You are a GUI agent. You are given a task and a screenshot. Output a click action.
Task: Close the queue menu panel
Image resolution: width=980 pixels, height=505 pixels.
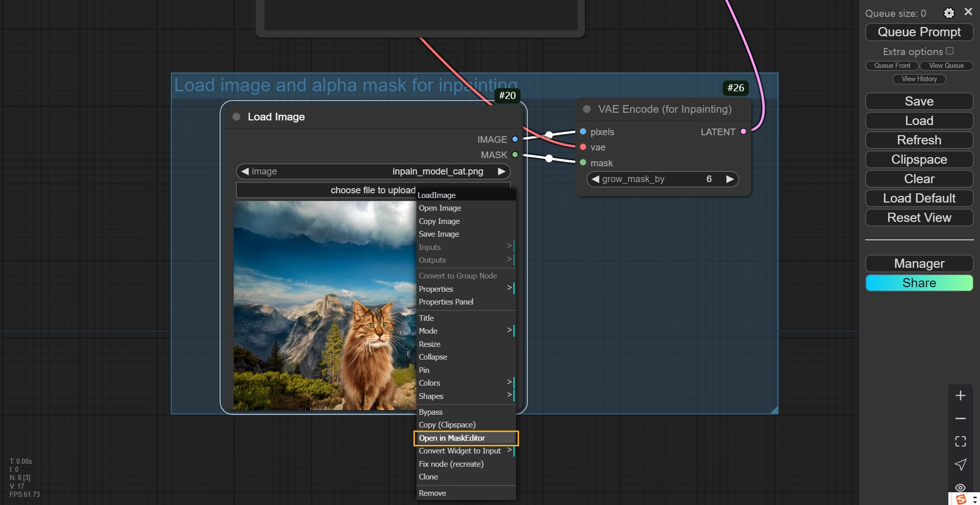968,12
